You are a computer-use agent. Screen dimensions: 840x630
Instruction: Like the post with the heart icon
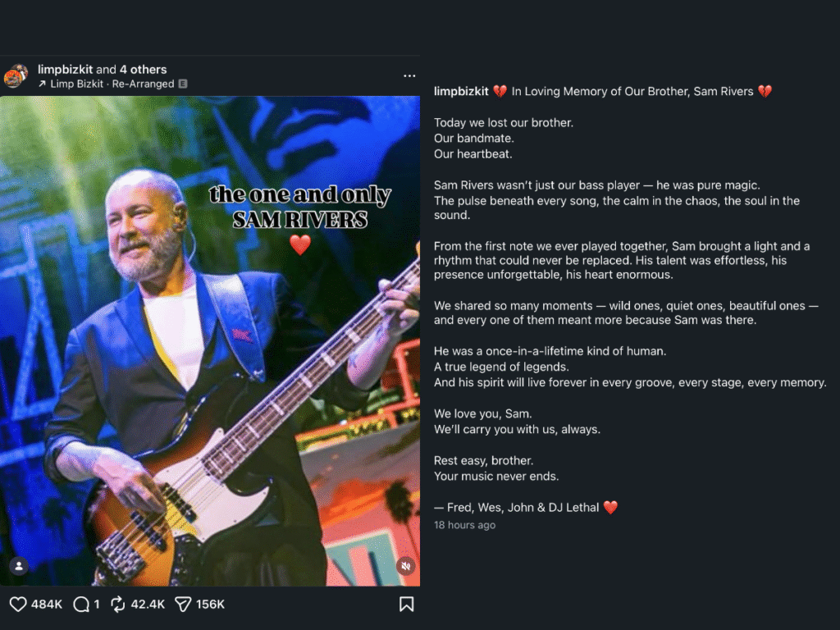[x=18, y=605]
